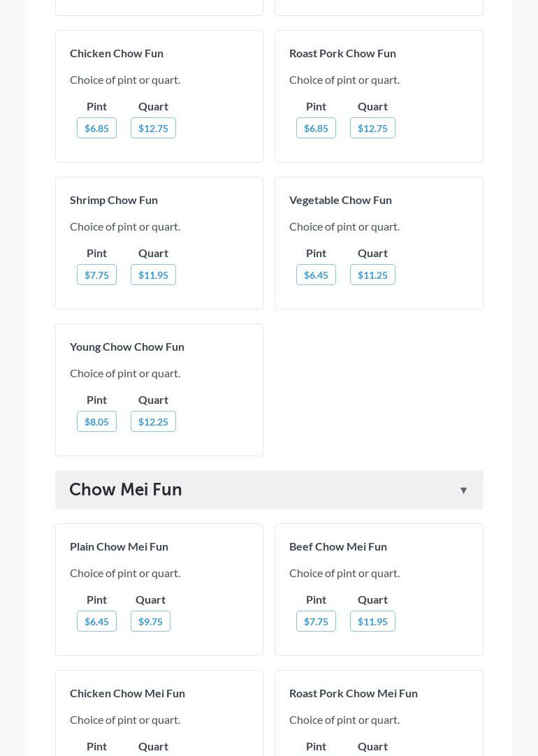Viewport: 538px width, 756px height.
Task: Open the Young Chow Chow Fun item title
Action: pyautogui.click(x=127, y=347)
